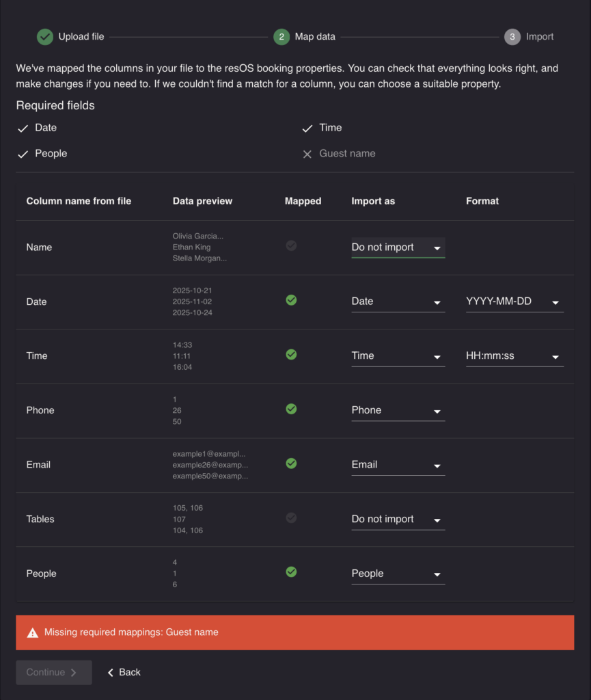Click the green mapped check in Phone row
This screenshot has height=700, width=591.
point(291,409)
